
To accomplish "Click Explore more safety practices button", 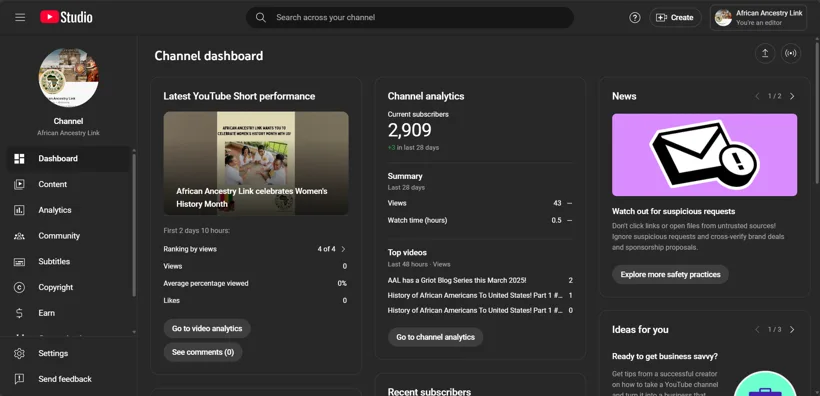I will (x=670, y=274).
